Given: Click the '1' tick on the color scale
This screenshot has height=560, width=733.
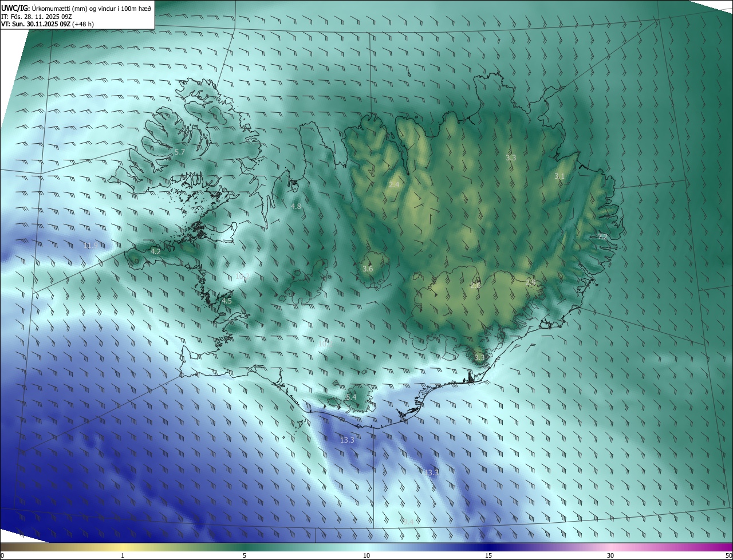Looking at the screenshot, I should click(x=123, y=556).
